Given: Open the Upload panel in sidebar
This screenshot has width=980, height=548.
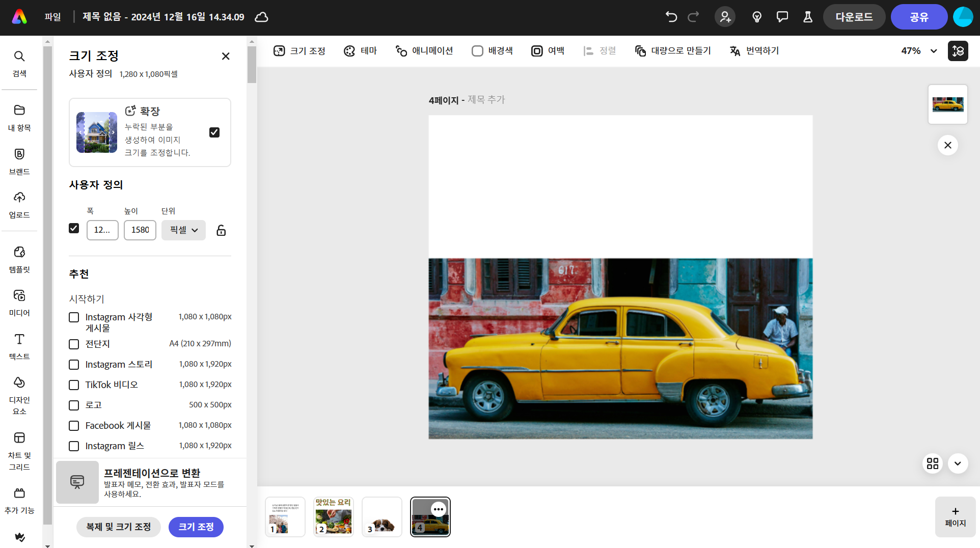Looking at the screenshot, I should pos(19,204).
